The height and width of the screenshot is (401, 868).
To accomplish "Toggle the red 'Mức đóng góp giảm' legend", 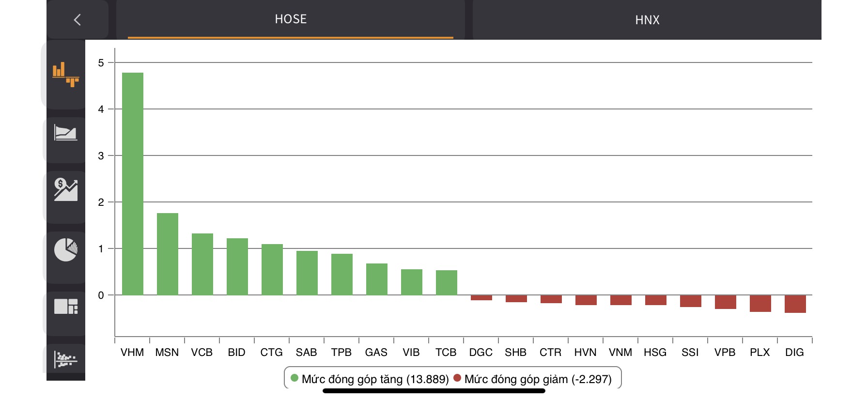I will [x=533, y=379].
